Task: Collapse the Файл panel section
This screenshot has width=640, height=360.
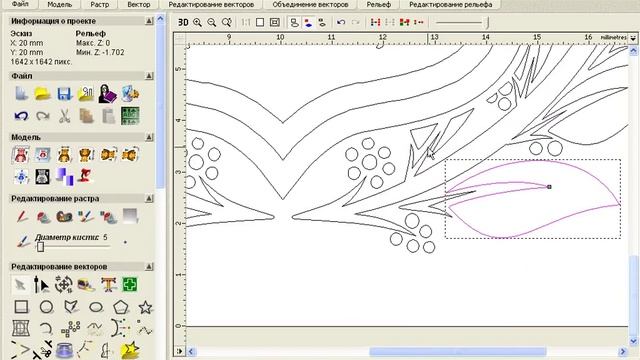Action: pos(149,76)
